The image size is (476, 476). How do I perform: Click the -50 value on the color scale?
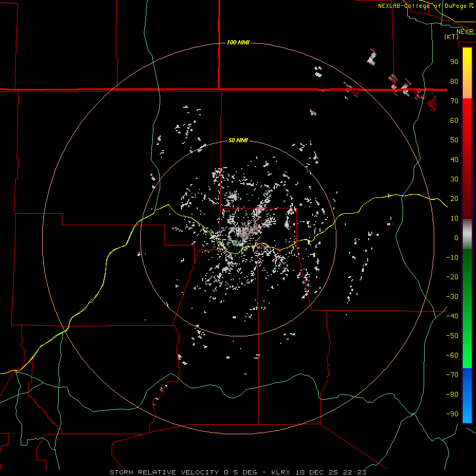click(x=452, y=336)
